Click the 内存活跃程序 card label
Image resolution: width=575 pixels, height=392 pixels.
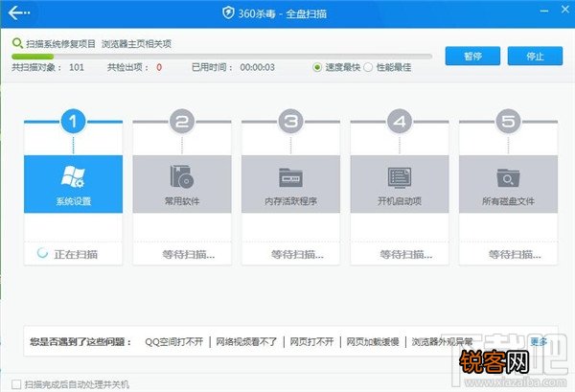(x=290, y=201)
